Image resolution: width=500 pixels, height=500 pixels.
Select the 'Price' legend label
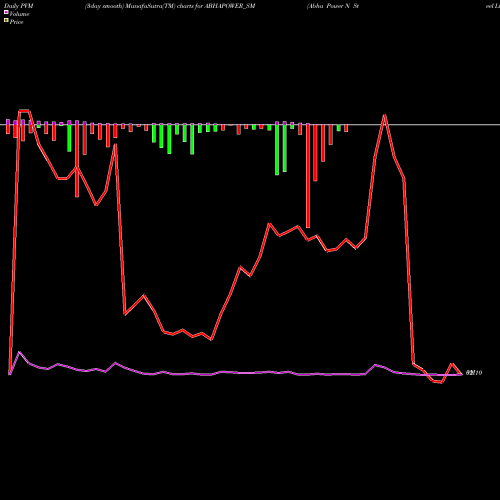17,22
